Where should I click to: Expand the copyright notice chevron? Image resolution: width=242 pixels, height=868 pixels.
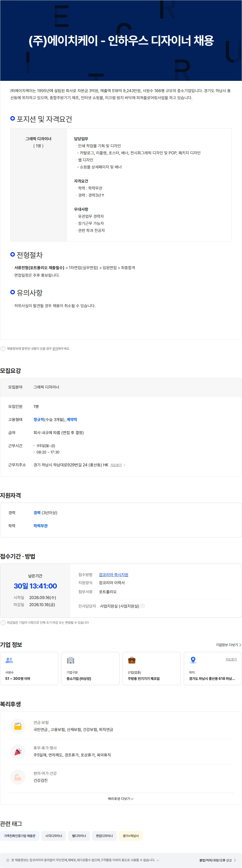click(158, 860)
